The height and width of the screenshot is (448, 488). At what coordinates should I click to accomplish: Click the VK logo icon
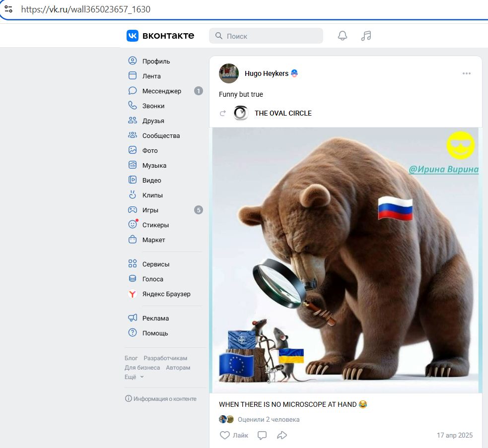pyautogui.click(x=132, y=36)
